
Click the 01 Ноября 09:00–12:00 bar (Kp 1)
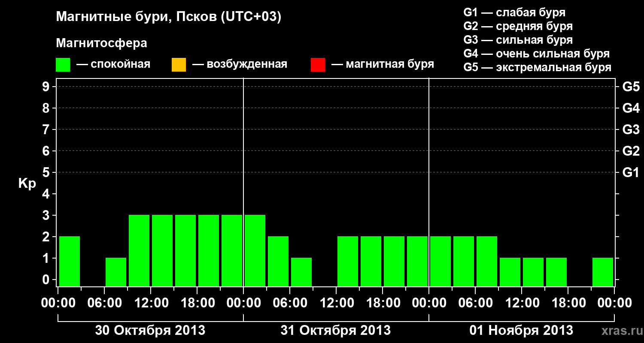point(510,272)
